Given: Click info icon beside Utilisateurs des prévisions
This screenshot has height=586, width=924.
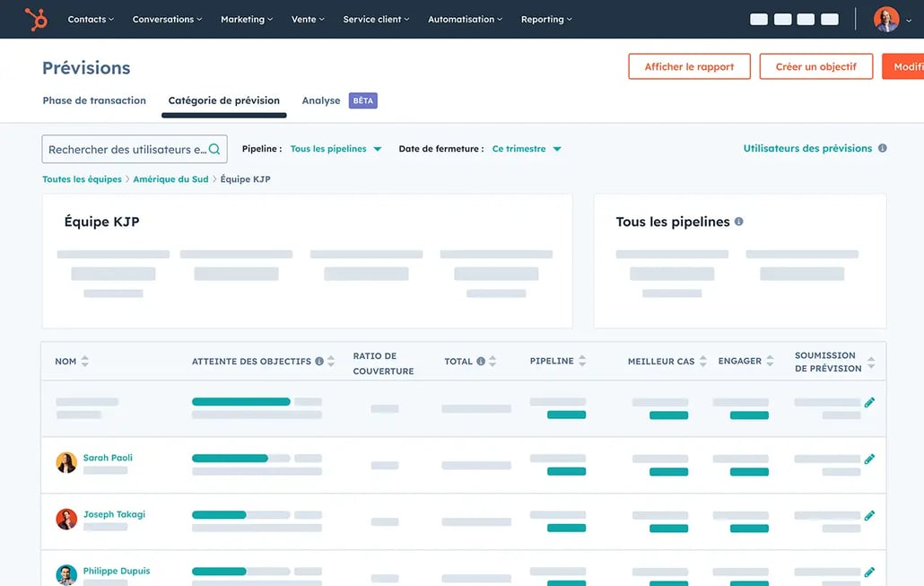Looking at the screenshot, I should [883, 148].
